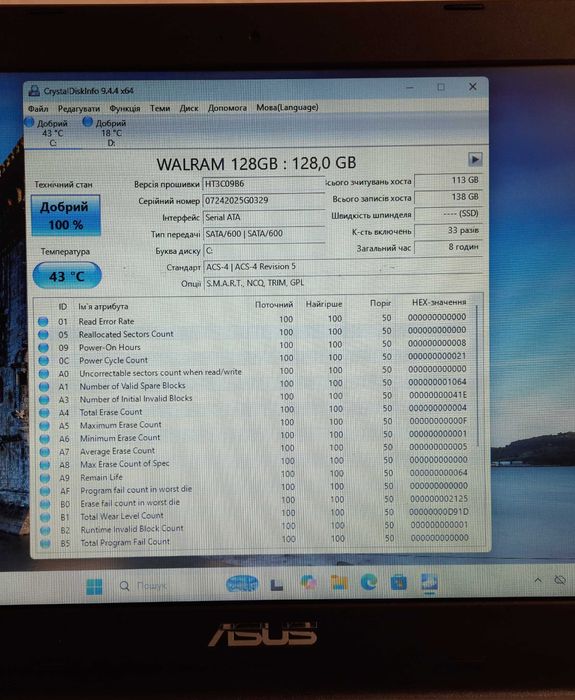Click the HEX-значення column header
The image size is (575, 700).
(x=439, y=302)
